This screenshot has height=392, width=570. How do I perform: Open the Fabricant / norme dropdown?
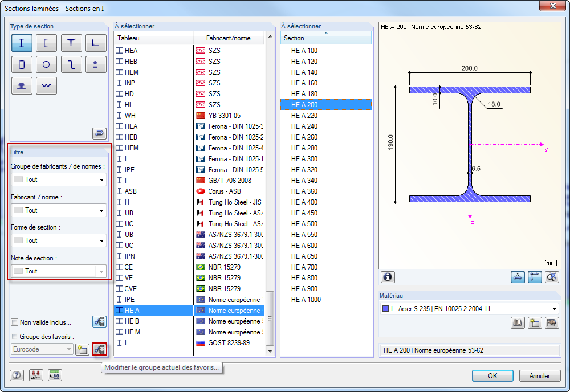[x=59, y=210]
